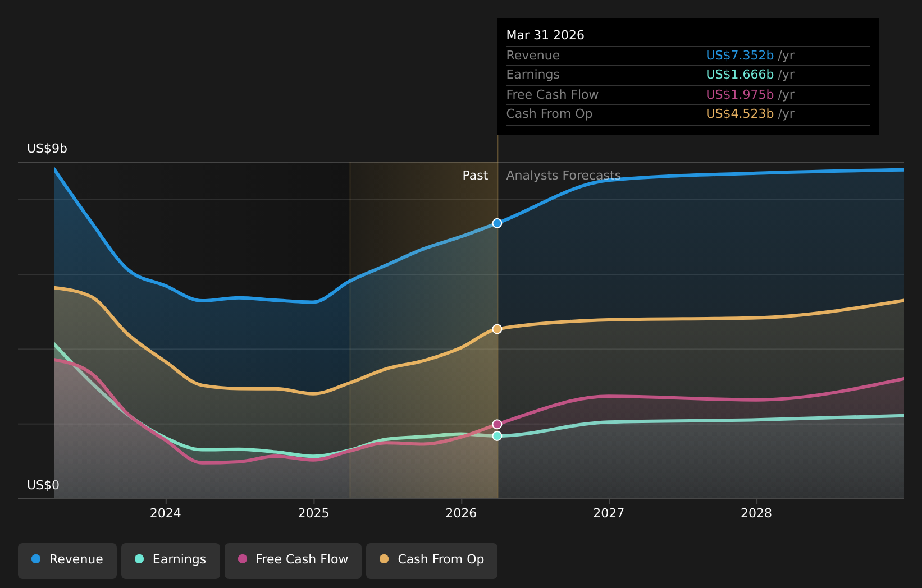Click the 2028 axis label
922x588 pixels.
(756, 513)
